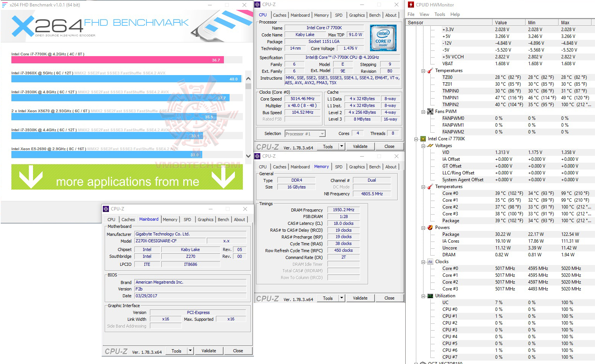Click the Utilization node icon
Image resolution: width=595 pixels, height=364 pixels.
tap(430, 296)
